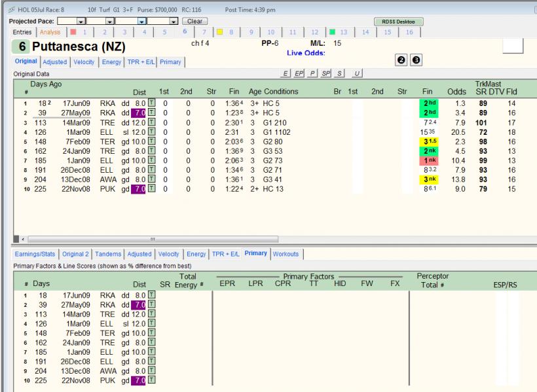Click the yellow square marker by entry 8
This screenshot has height=392, width=537.
click(x=219, y=32)
